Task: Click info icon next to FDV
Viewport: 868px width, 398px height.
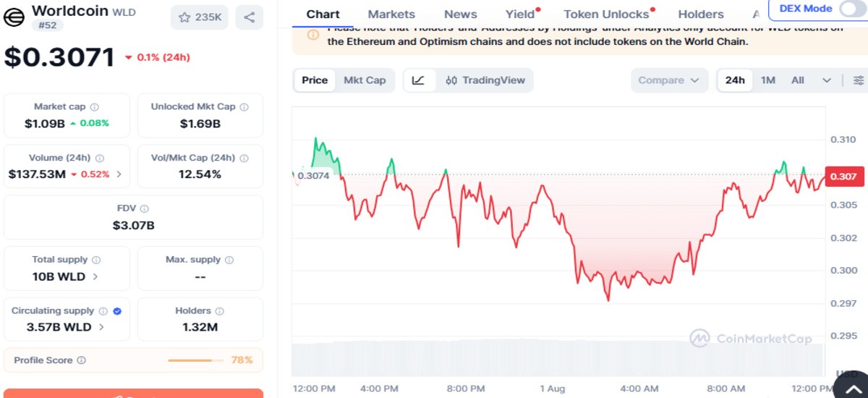Action: coord(145,208)
